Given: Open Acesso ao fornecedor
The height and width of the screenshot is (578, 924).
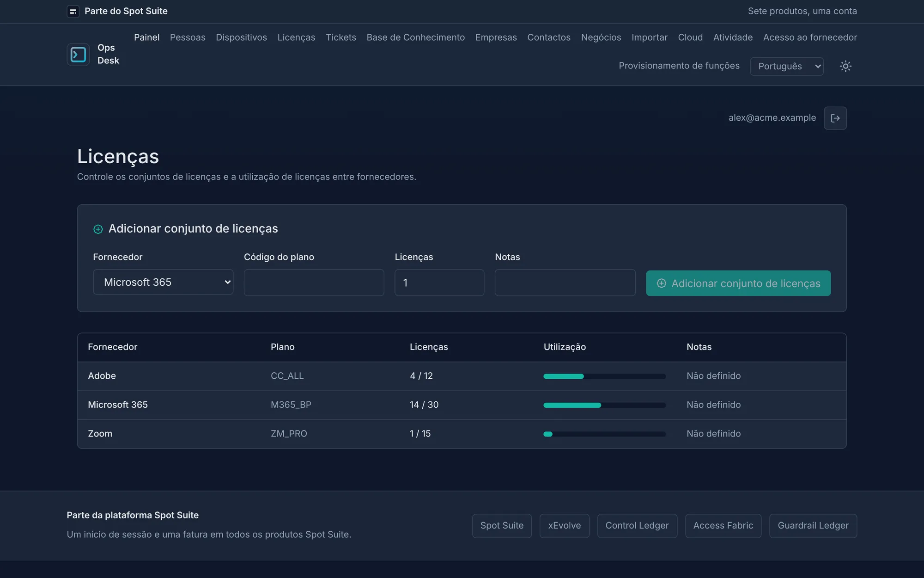Looking at the screenshot, I should click(810, 37).
